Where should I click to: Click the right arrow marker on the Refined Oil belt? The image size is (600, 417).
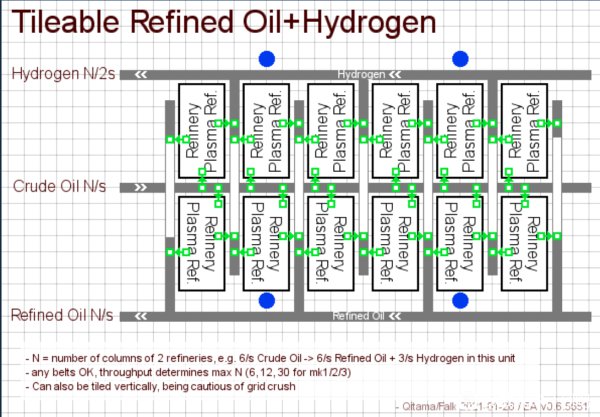click(x=399, y=317)
